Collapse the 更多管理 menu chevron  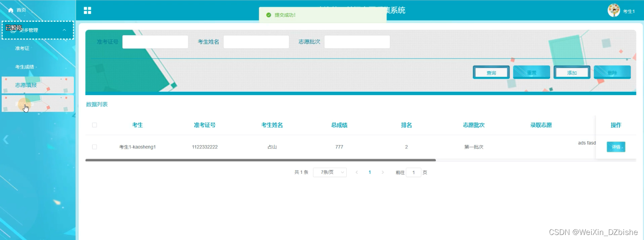pos(64,30)
